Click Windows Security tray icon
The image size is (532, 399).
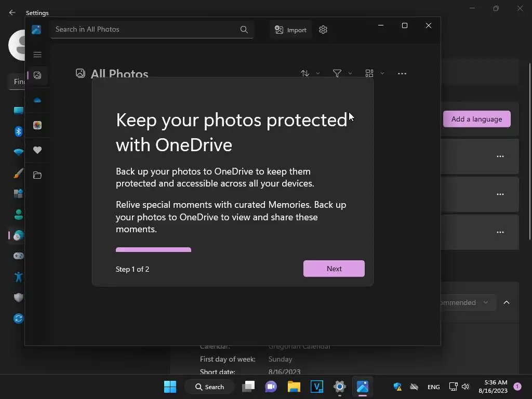coord(397,387)
